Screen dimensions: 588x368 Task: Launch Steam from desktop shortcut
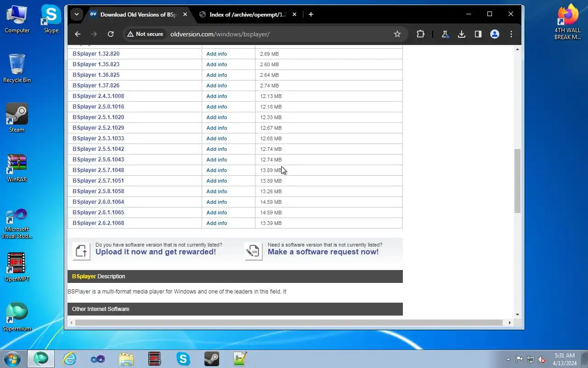point(17,118)
